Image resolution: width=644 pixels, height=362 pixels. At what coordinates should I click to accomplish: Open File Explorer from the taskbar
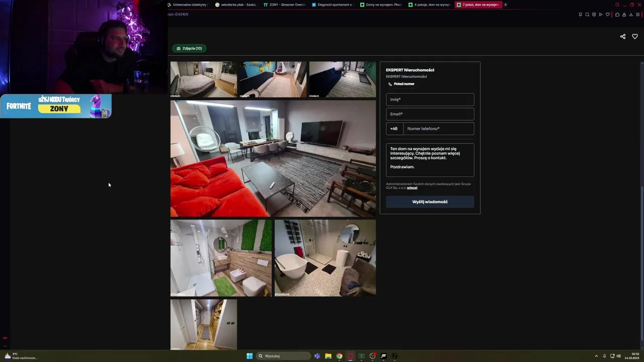pos(328,356)
